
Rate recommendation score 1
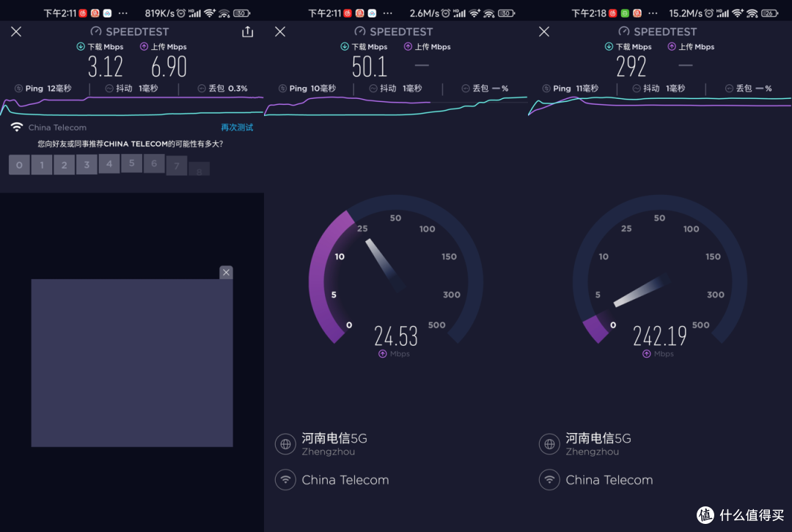[42, 165]
